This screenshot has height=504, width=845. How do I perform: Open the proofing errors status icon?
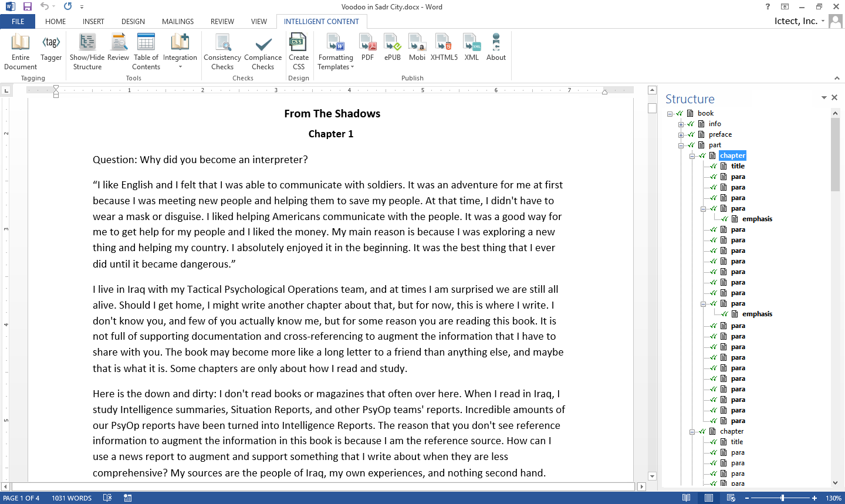coord(107,498)
